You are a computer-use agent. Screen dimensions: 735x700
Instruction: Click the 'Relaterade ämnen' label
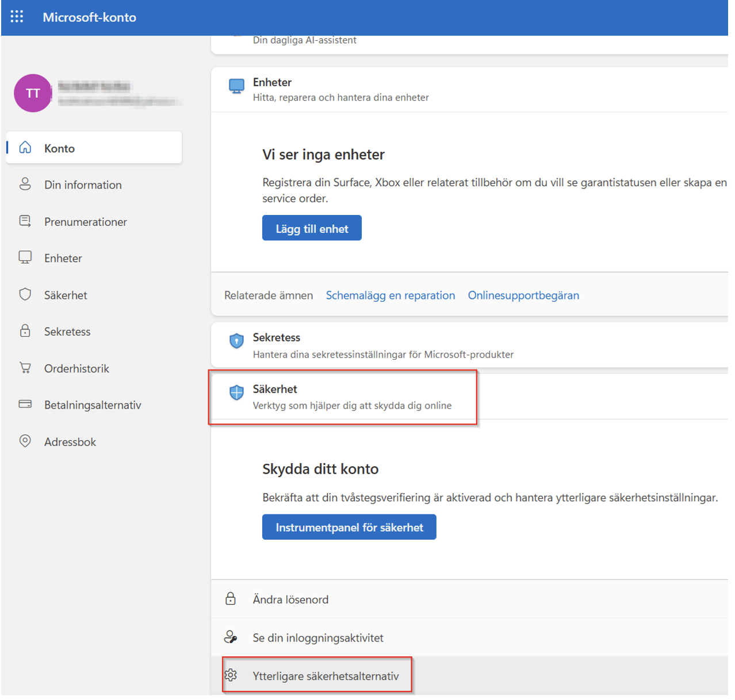coord(269,295)
